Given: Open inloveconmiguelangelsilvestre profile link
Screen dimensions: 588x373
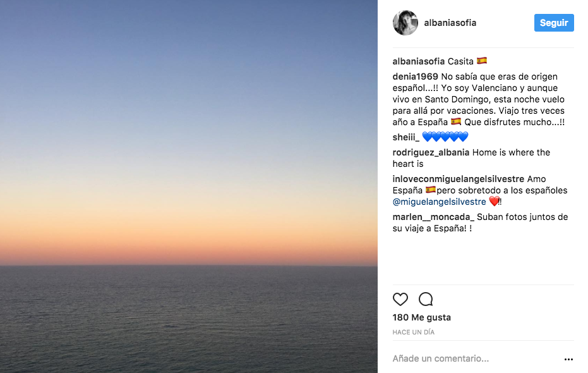Looking at the screenshot, I should tap(458, 179).
